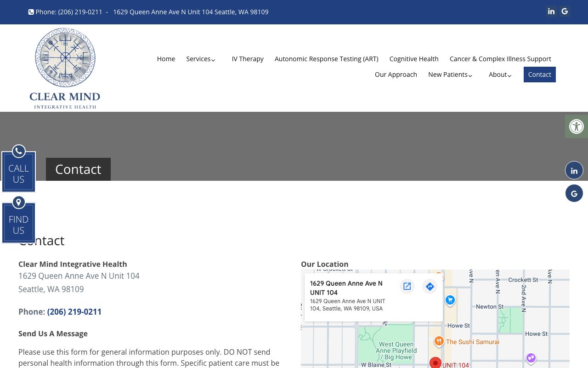The width and height of the screenshot is (588, 368).
Task: Open larger map via popup icon
Action: (407, 287)
